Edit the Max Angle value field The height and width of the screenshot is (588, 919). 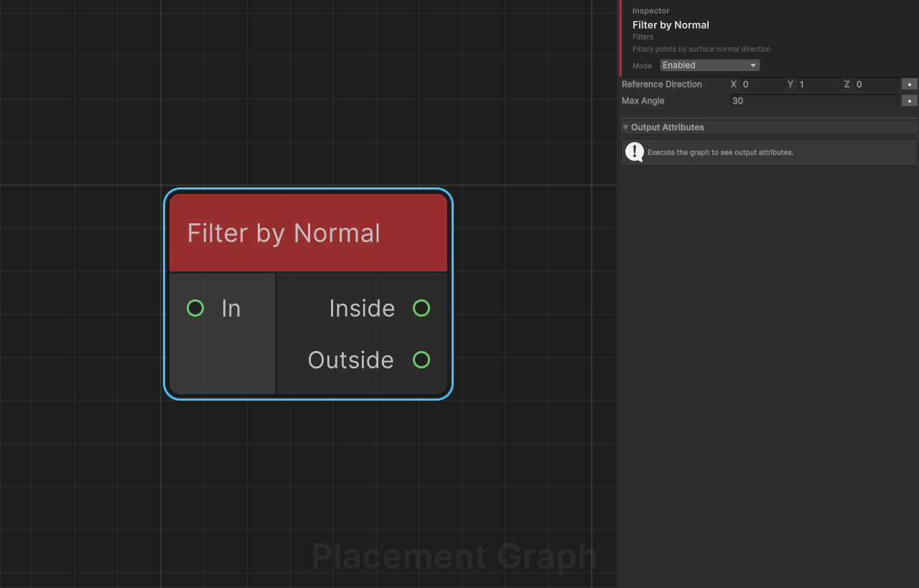(x=814, y=101)
